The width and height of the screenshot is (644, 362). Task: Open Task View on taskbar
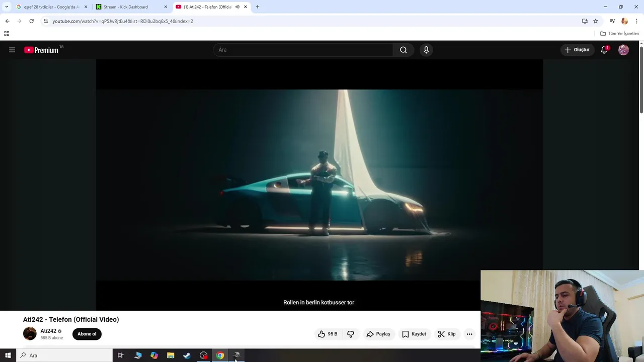click(x=121, y=355)
